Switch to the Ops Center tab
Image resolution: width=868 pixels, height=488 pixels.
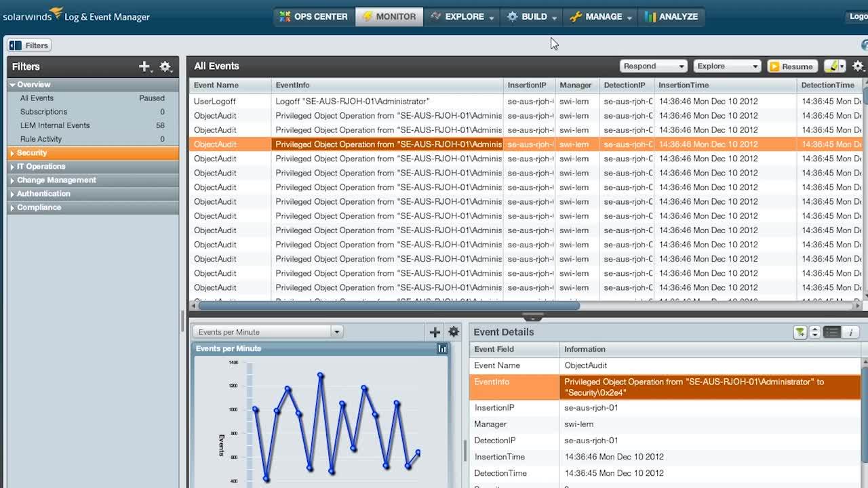(314, 17)
